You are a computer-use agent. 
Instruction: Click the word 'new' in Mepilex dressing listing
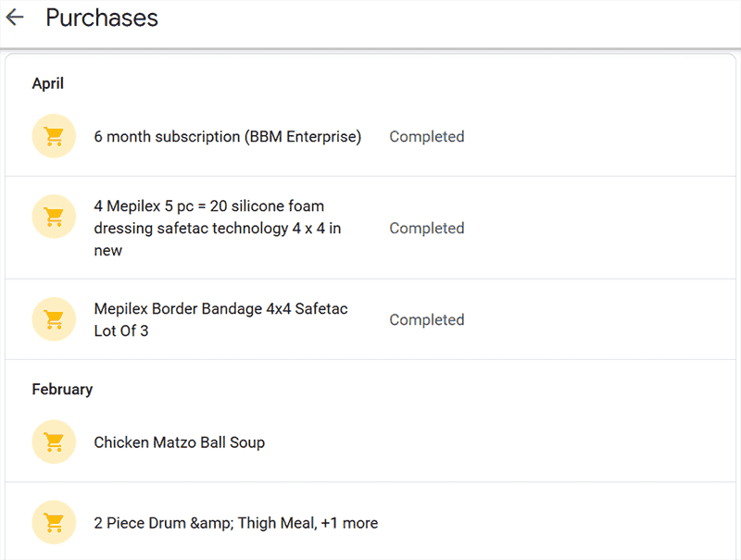pyautogui.click(x=107, y=251)
